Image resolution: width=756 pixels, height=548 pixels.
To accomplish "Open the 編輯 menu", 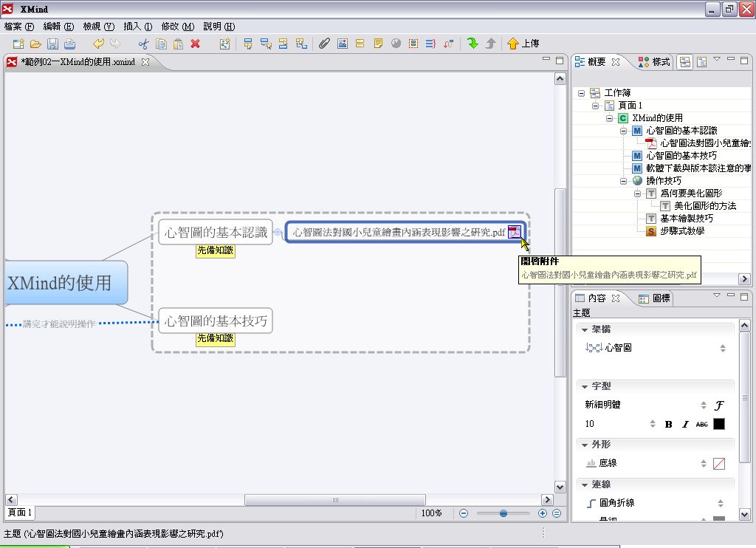I will (58, 27).
